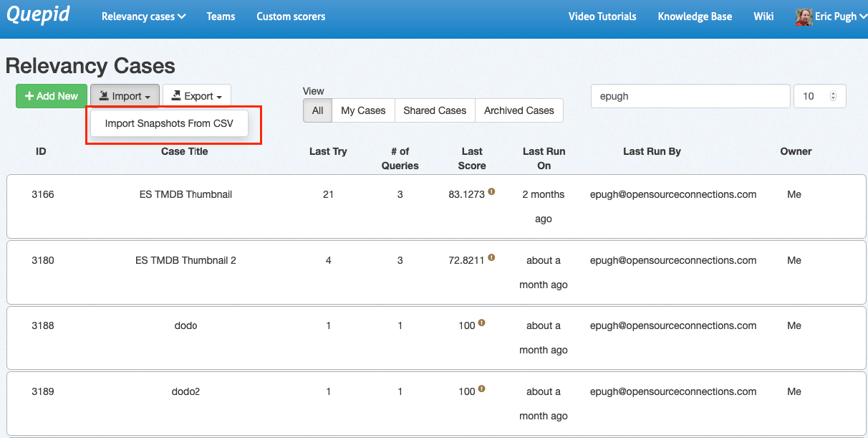The height and width of the screenshot is (438, 868).
Task: Click the score value 72.8211
Action: click(466, 260)
